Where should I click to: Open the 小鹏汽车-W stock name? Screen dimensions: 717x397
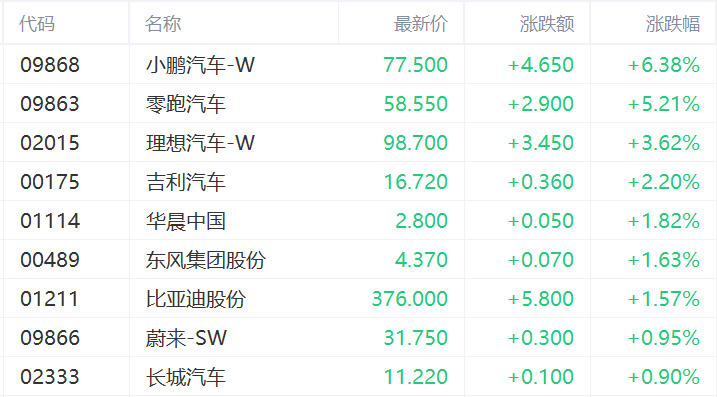(200, 65)
